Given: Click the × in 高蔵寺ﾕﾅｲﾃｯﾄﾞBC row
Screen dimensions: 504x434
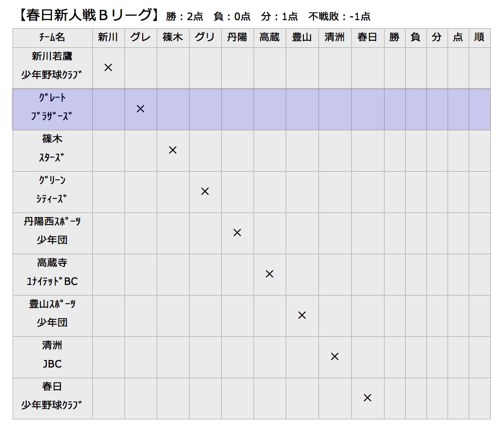Looking at the screenshot, I should pyautogui.click(x=269, y=274).
